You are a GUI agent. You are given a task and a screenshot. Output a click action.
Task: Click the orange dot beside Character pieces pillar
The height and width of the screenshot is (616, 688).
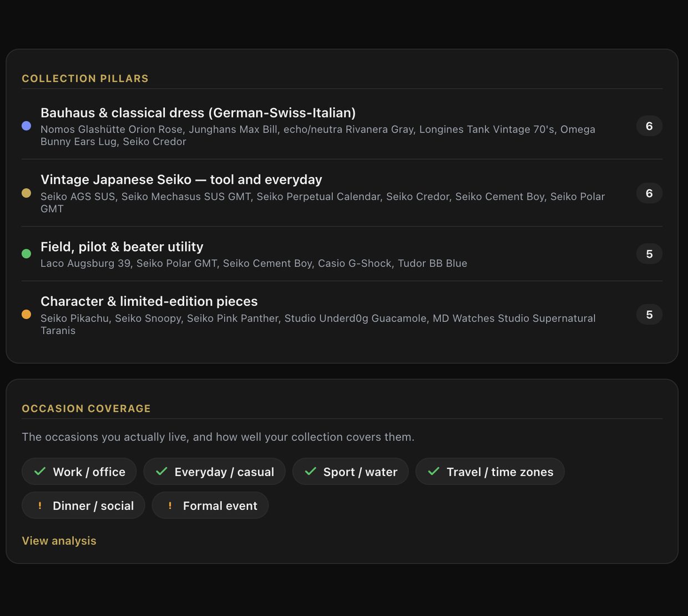(26, 314)
